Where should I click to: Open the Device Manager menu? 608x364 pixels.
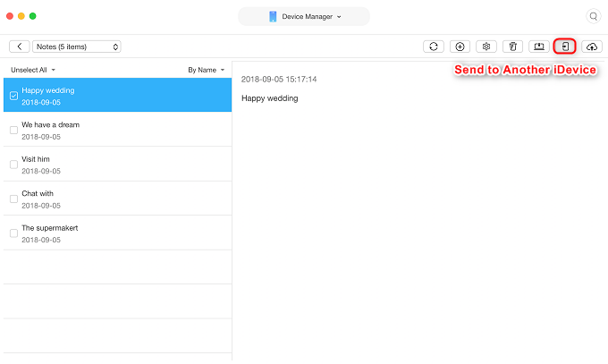point(304,16)
